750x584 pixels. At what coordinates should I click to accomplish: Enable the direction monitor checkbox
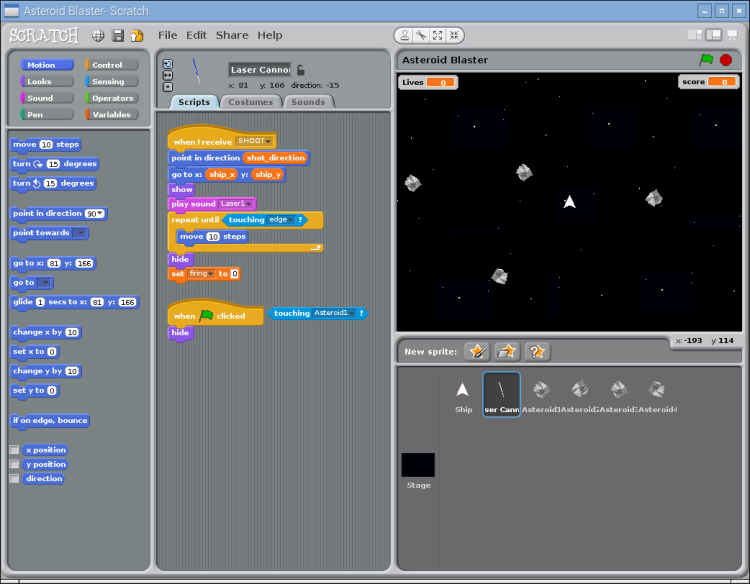(x=14, y=478)
